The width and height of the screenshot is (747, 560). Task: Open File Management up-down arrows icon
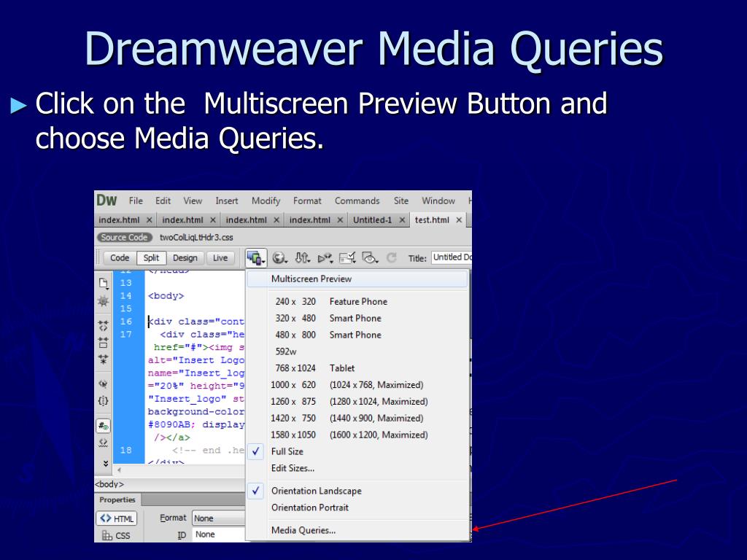(303, 258)
